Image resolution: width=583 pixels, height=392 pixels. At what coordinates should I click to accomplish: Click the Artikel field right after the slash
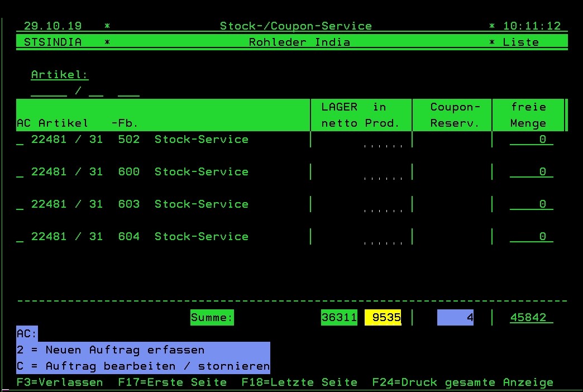tap(96, 92)
